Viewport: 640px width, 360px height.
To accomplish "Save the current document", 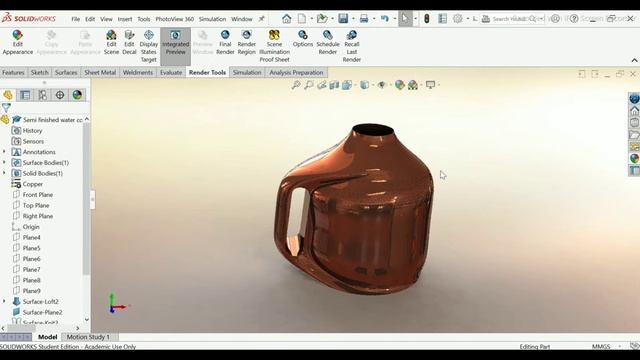I will [343, 19].
